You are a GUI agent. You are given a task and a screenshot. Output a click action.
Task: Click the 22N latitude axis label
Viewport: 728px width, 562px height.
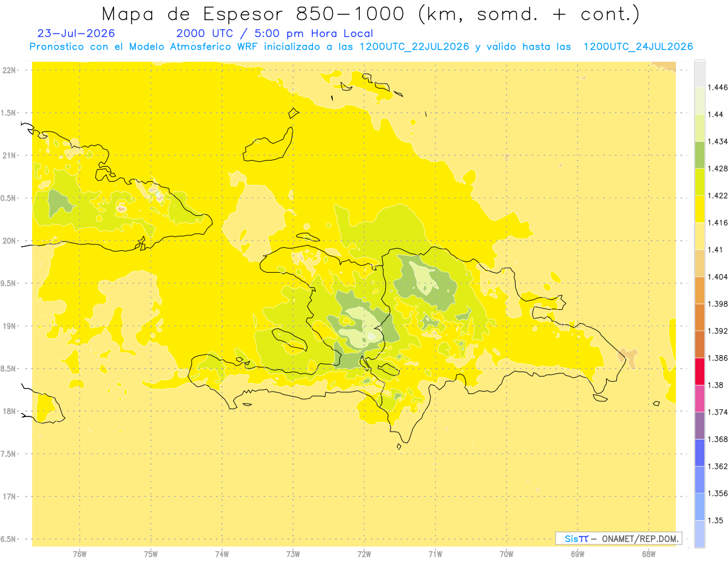[9, 70]
